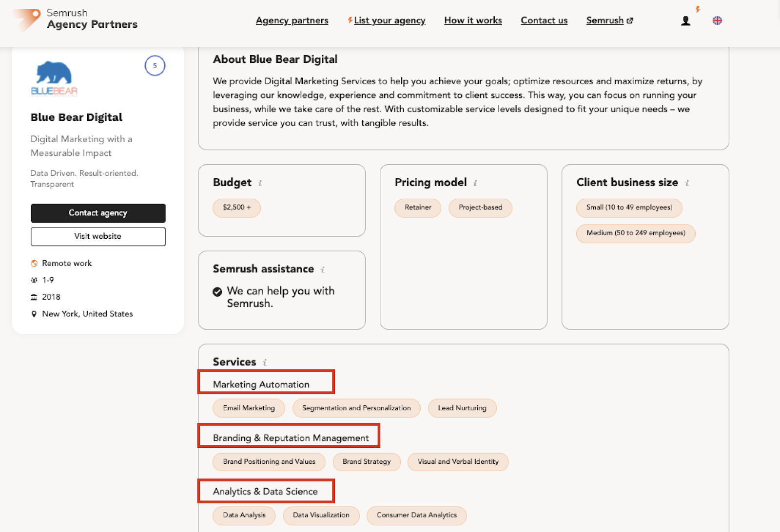Select the Data Visualization tag
Image resolution: width=780 pixels, height=532 pixels.
(x=321, y=515)
